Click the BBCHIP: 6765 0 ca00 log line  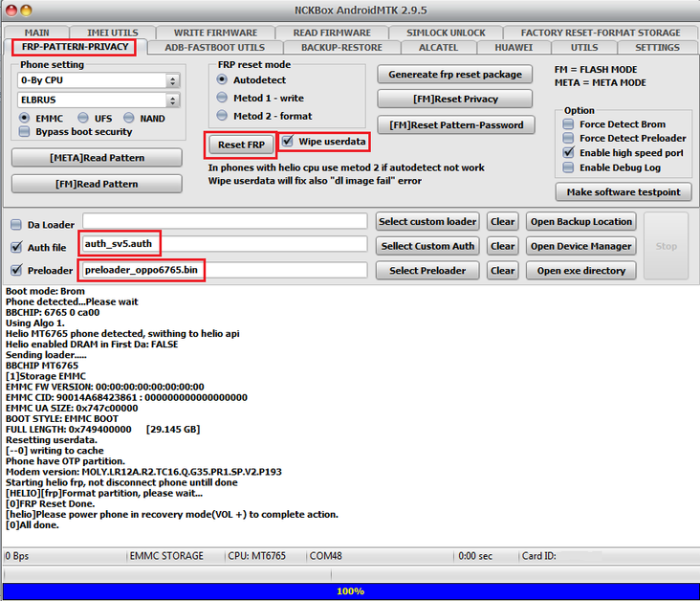pos(53,312)
